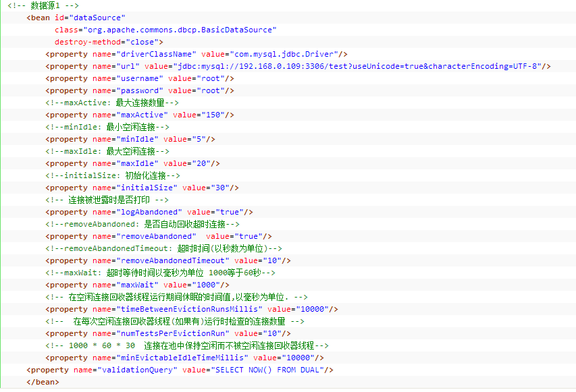Click the driverClassName property line
Screen dimensions: 576x392
coord(197,54)
